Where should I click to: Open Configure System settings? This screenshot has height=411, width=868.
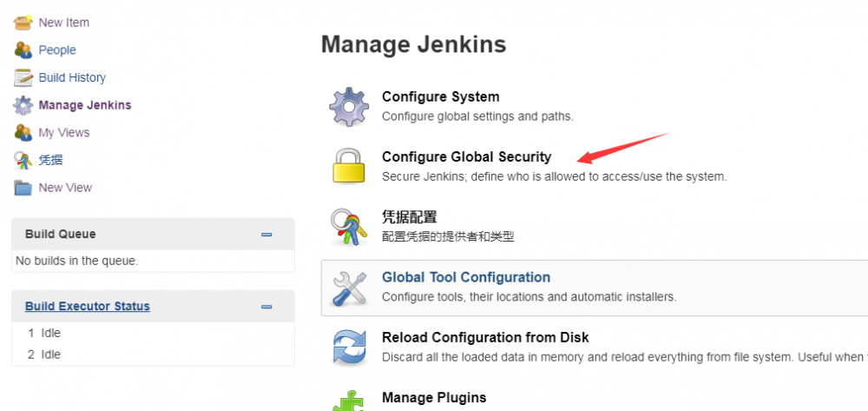[x=441, y=96]
